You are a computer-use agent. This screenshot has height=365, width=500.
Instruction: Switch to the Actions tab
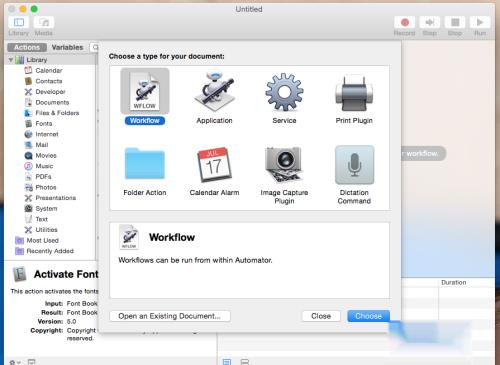coord(27,47)
